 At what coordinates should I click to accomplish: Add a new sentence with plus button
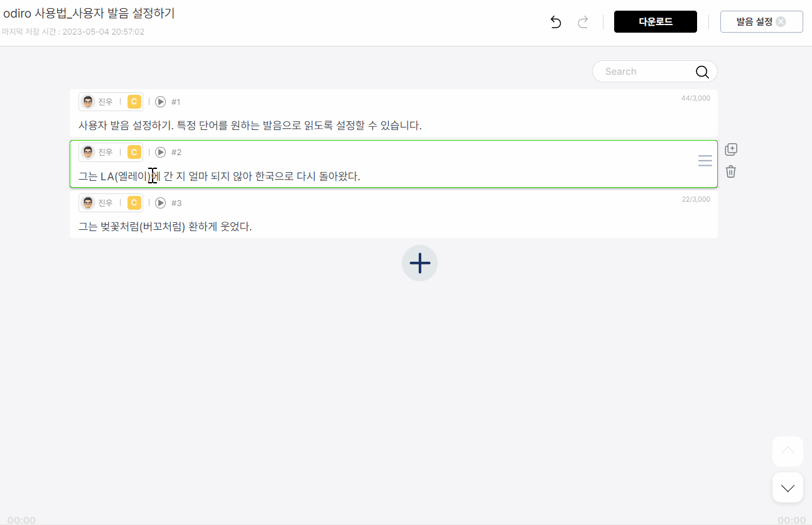420,263
